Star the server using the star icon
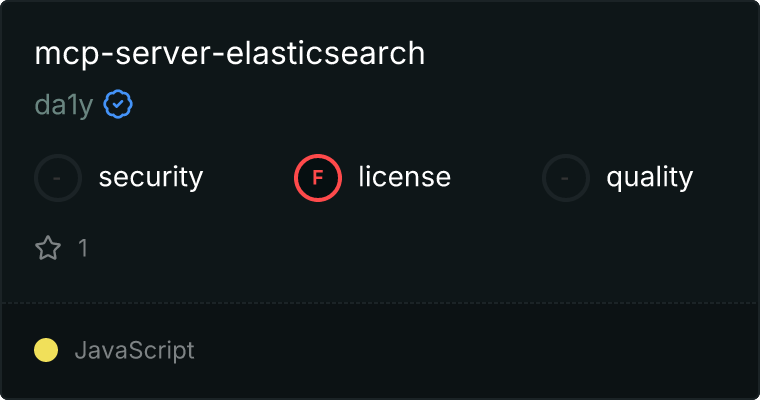The image size is (760, 400). click(48, 248)
